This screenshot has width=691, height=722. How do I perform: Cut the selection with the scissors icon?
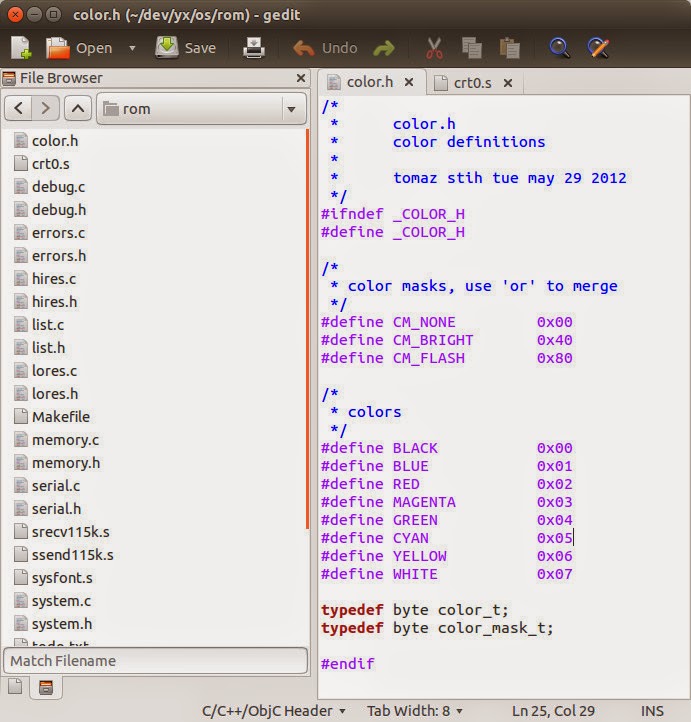(x=434, y=48)
